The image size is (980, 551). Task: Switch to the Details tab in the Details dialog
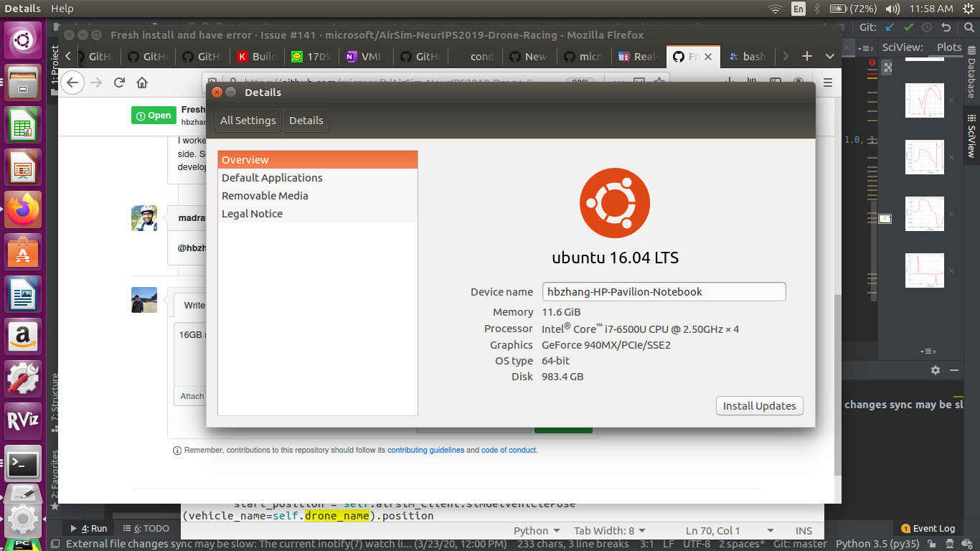306,121
